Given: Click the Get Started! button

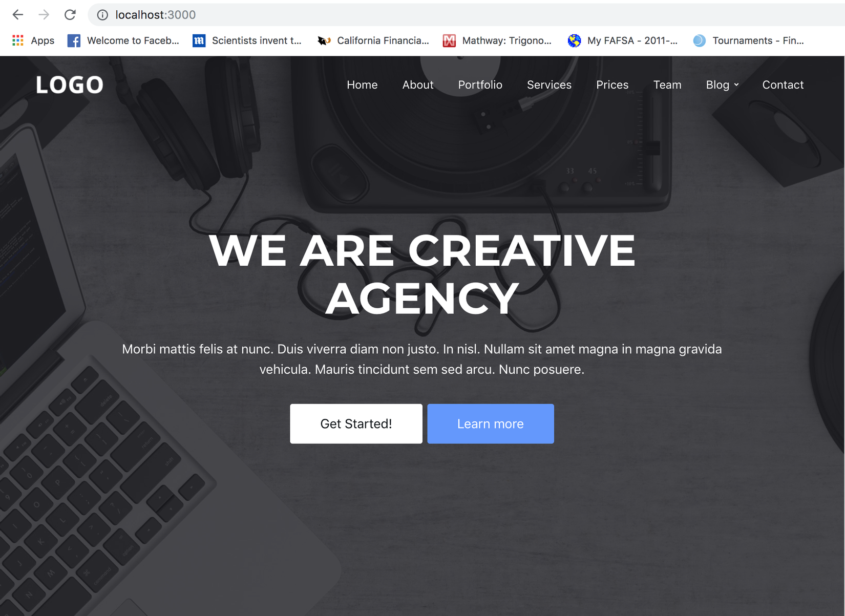Looking at the screenshot, I should [356, 423].
